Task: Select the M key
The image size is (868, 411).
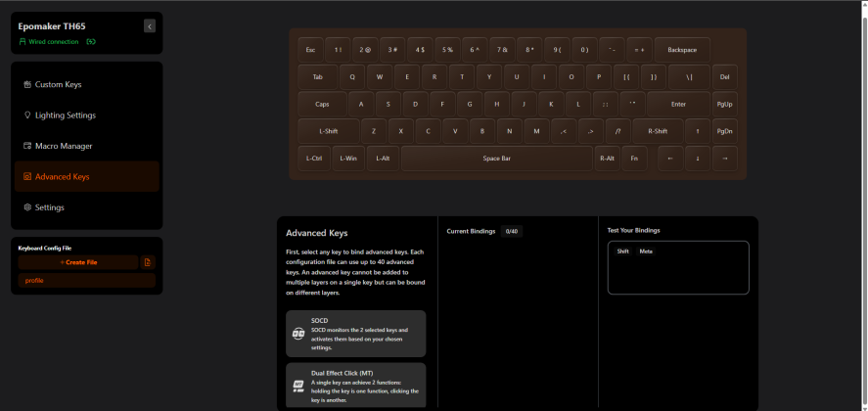Action: coord(537,131)
